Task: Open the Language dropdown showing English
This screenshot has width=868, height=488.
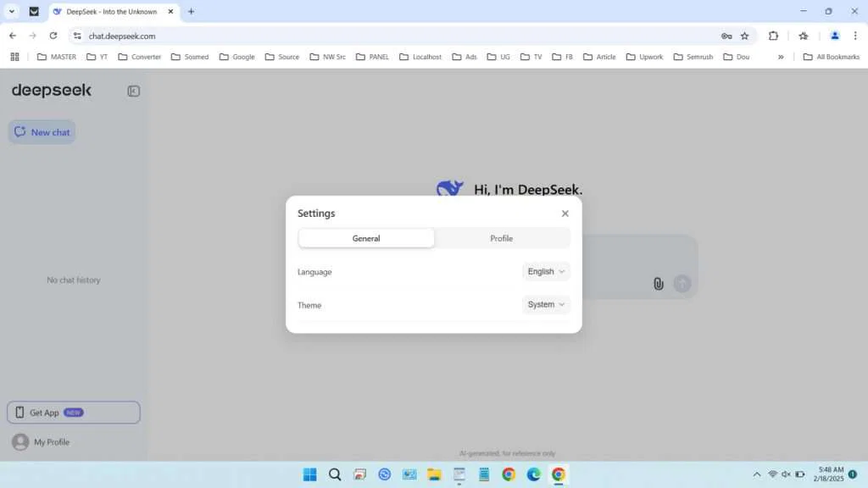Action: [545, 271]
